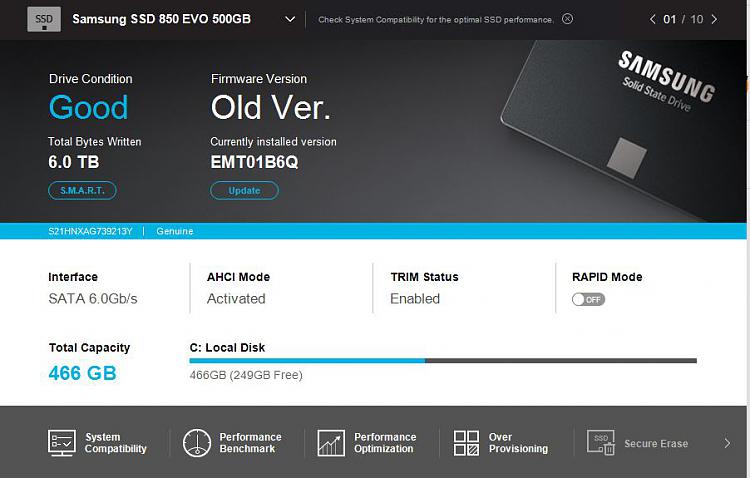Viewport: 750px width, 478px height.
Task: Click the Genuine status text
Action: coord(175,231)
